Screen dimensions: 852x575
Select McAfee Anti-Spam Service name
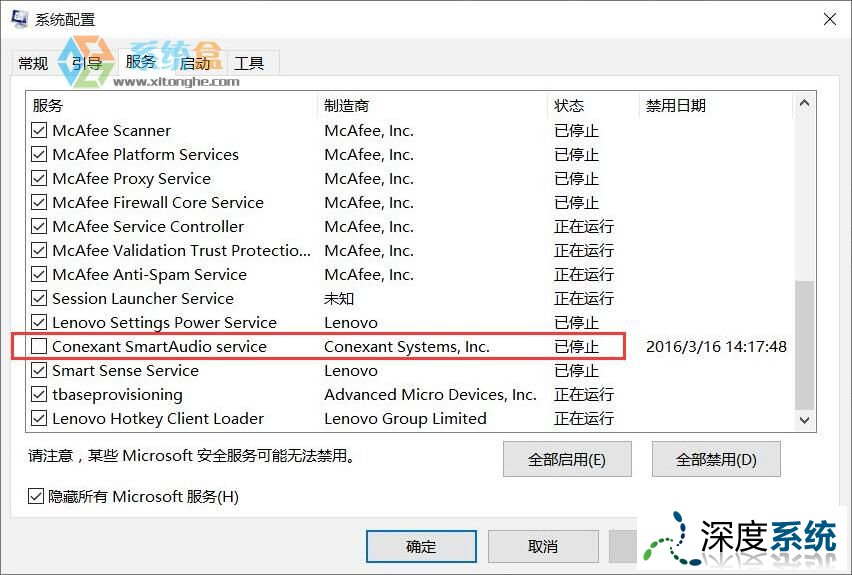click(x=149, y=275)
